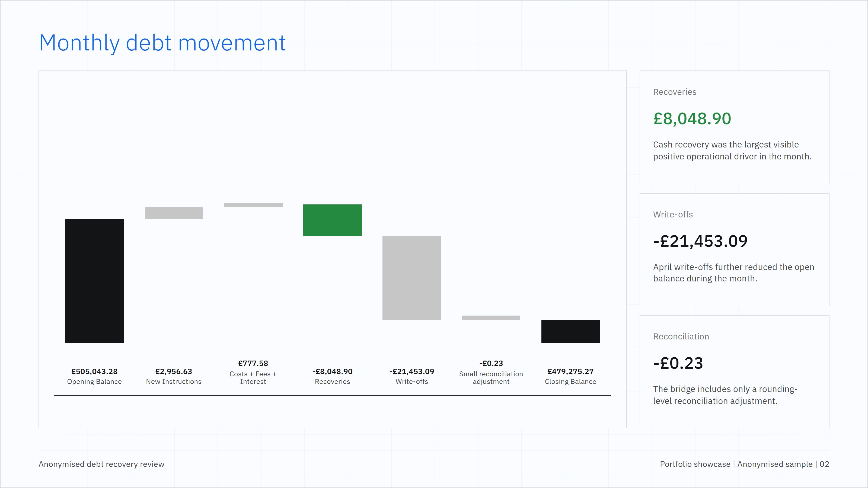Click the 'Closing Balance' axis label
This screenshot has width=868, height=488.
click(570, 381)
